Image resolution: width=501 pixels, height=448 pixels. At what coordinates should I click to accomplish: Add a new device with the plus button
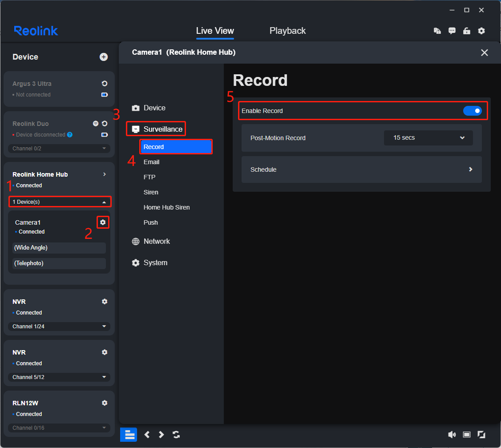pos(104,57)
